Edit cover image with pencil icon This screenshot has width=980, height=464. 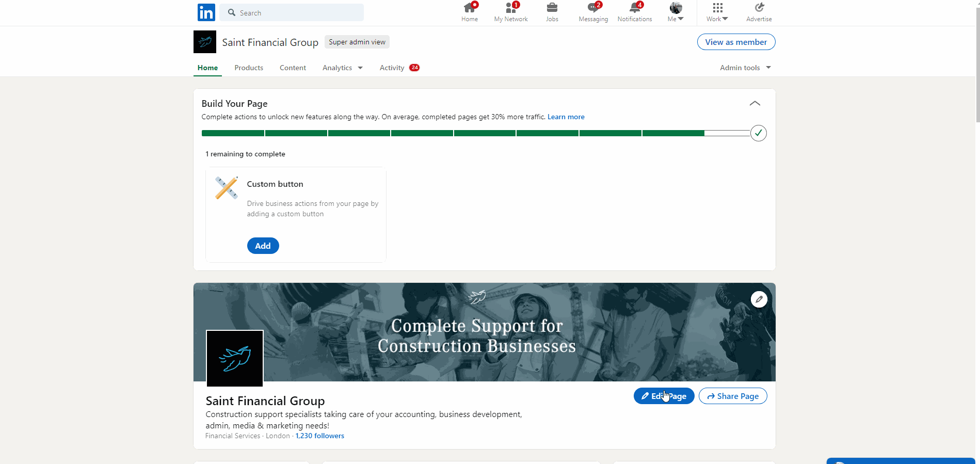click(x=759, y=299)
